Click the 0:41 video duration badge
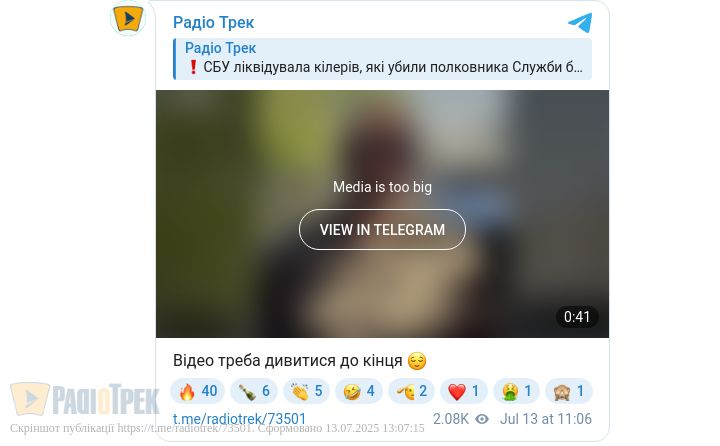720x446 pixels. pyautogui.click(x=577, y=317)
